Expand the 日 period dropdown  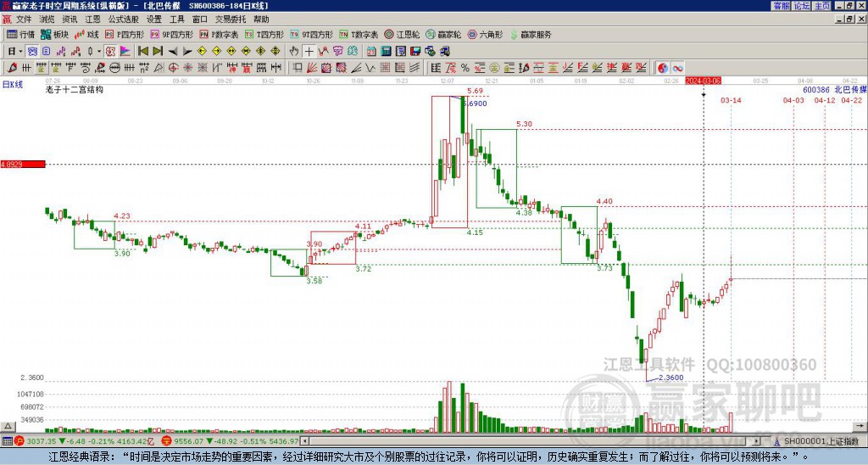click(x=20, y=52)
